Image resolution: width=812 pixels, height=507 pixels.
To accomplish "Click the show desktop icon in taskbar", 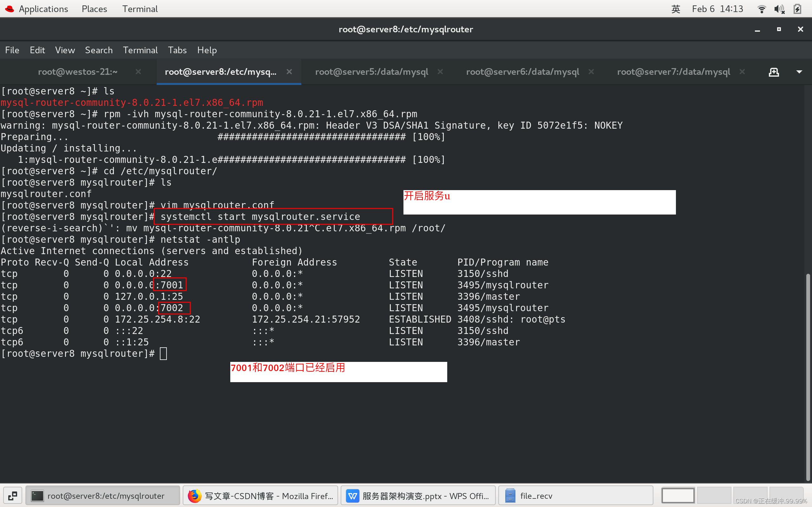I will (x=13, y=496).
